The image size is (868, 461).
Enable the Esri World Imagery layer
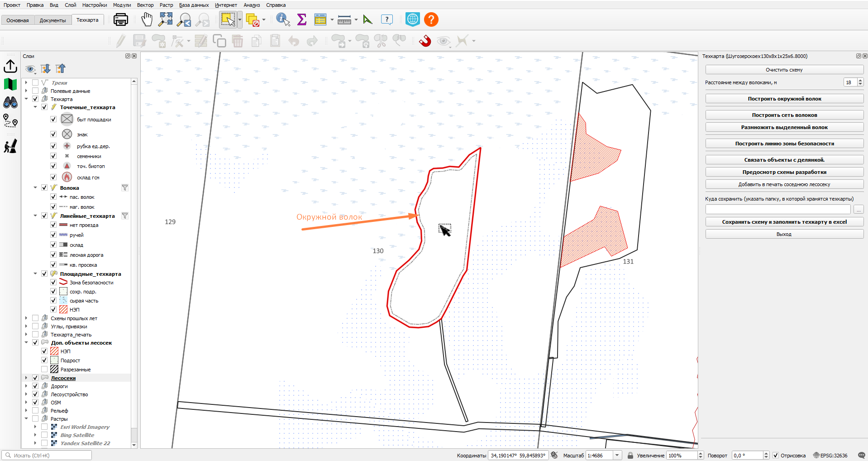(44, 427)
